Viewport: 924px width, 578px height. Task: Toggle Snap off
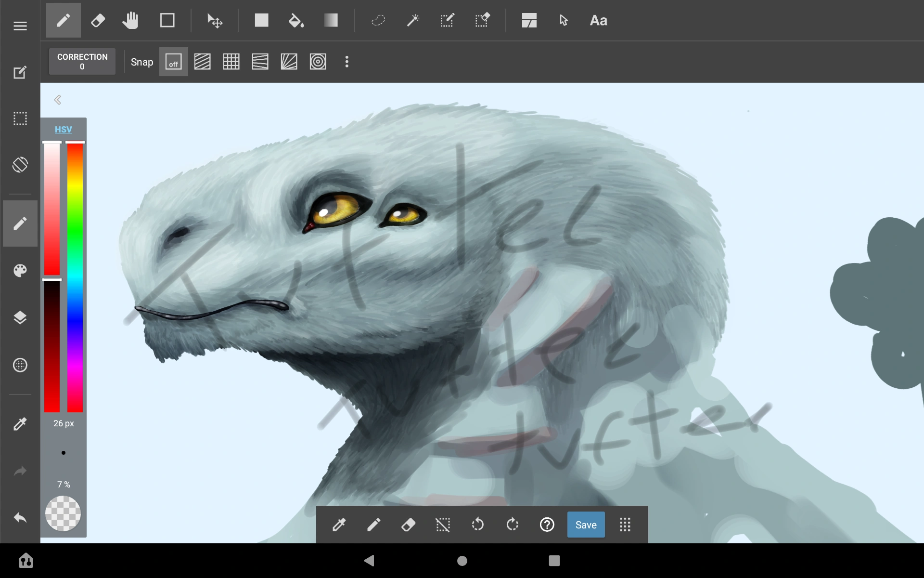tap(173, 62)
